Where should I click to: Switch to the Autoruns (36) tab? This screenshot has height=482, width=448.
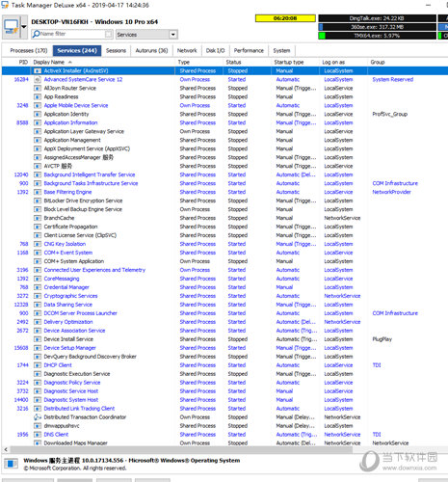pyautogui.click(x=151, y=50)
